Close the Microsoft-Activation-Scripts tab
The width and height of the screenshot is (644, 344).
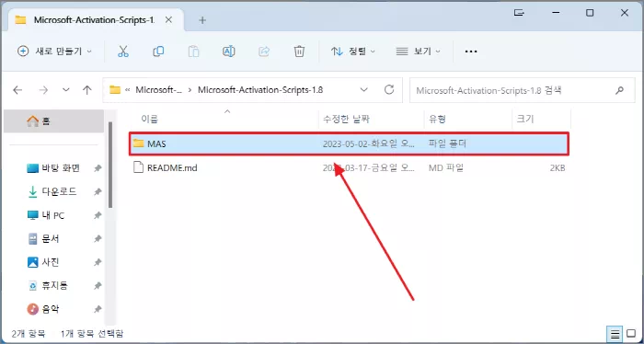tap(168, 19)
